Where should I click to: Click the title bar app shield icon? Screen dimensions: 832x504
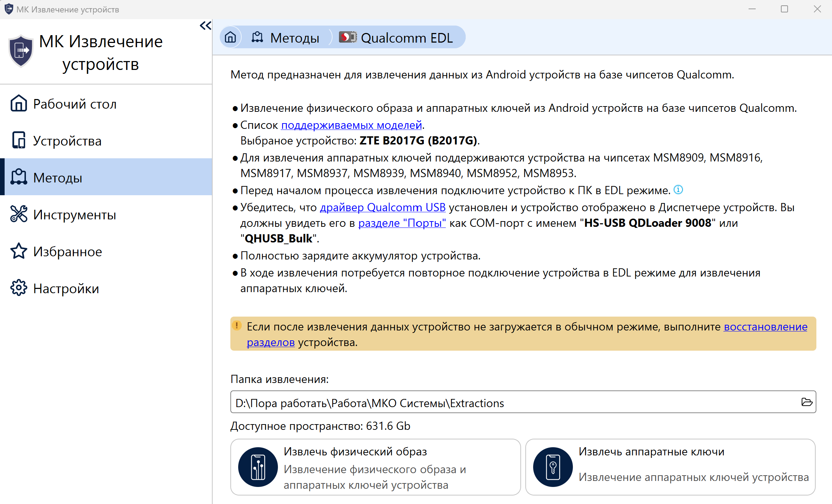(x=9, y=9)
